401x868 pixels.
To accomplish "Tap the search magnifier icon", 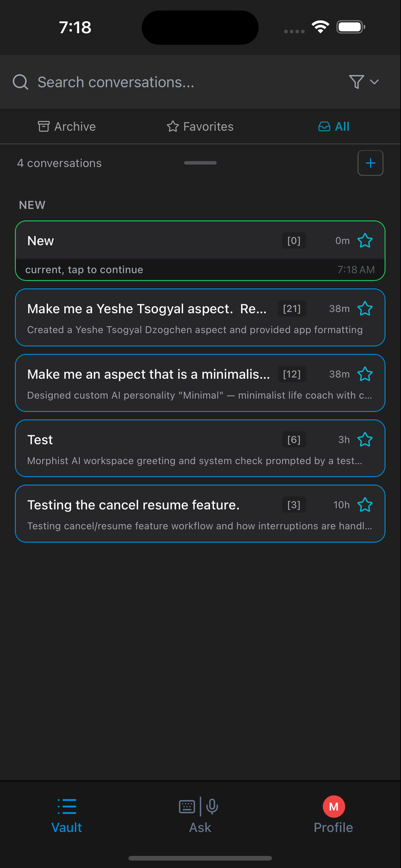I will tap(20, 82).
